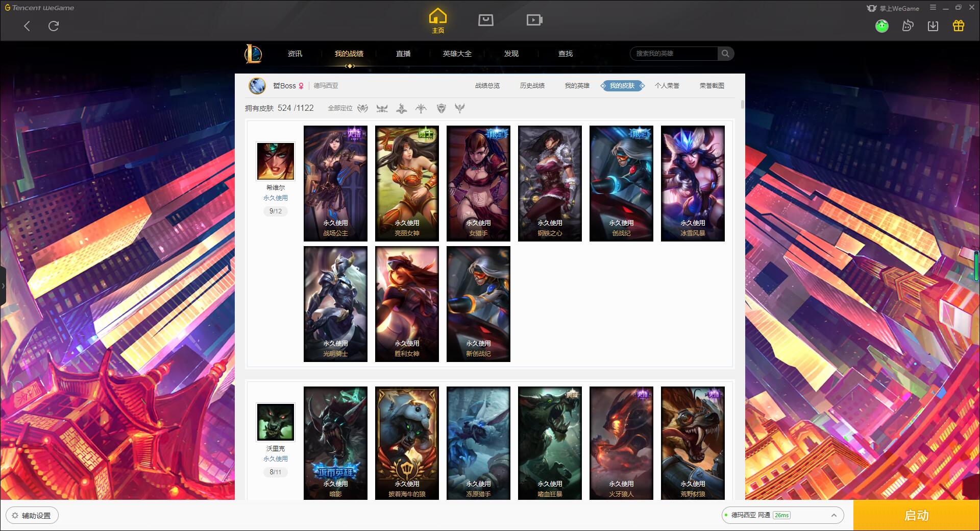
Task: Focus the 搜索我的英雄 search field
Action: 674,54
